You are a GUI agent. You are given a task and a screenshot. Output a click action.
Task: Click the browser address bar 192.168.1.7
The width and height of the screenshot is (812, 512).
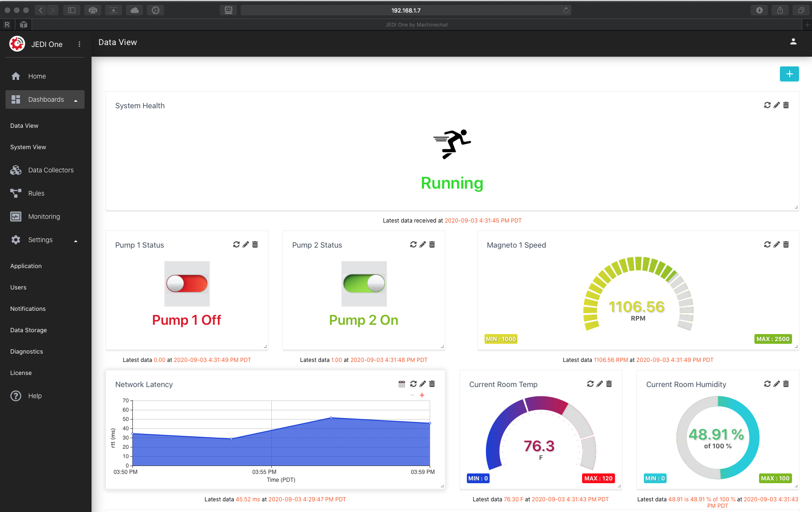[406, 10]
